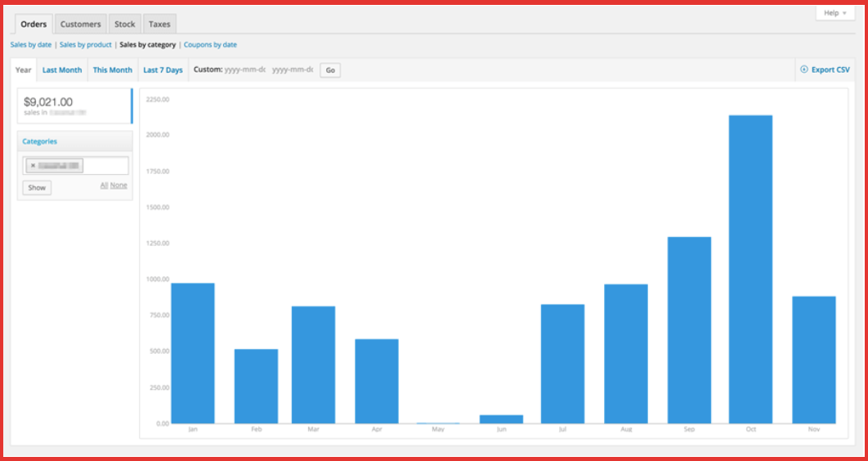
Task: Click the 1000.00 axis value
Action: point(157,280)
